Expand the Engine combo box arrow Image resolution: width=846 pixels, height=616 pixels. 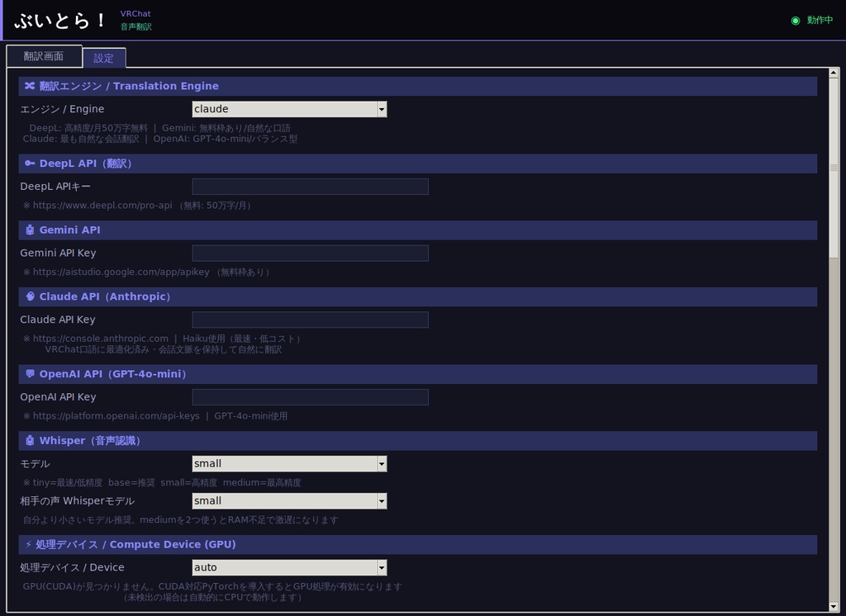click(382, 109)
